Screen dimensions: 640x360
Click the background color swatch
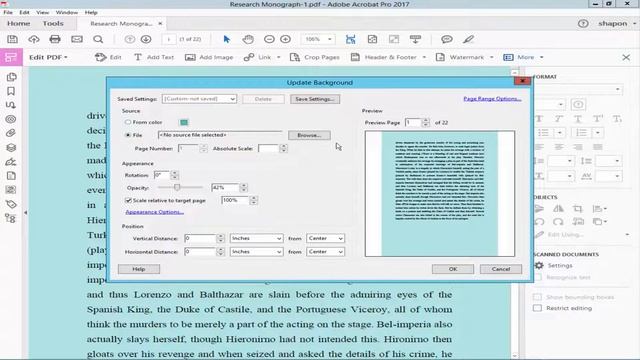click(184, 122)
